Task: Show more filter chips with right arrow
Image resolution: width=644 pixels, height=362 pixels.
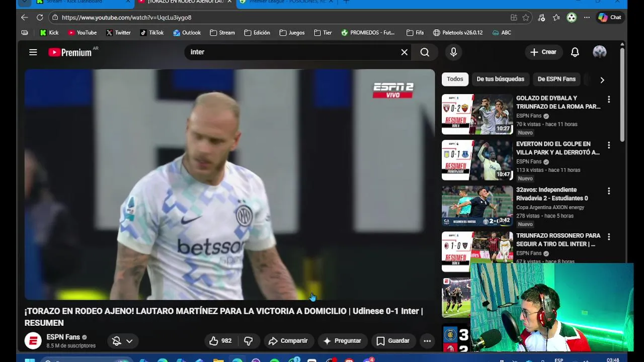Action: tap(602, 80)
